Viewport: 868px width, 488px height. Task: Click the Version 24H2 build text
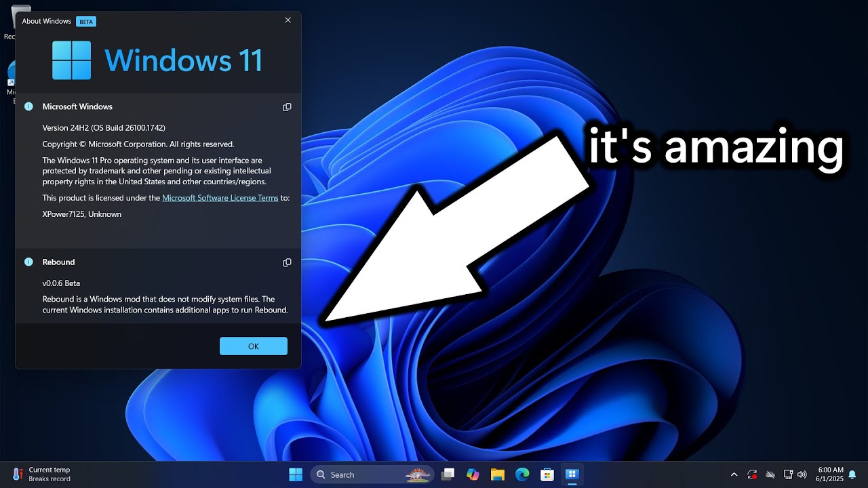104,127
